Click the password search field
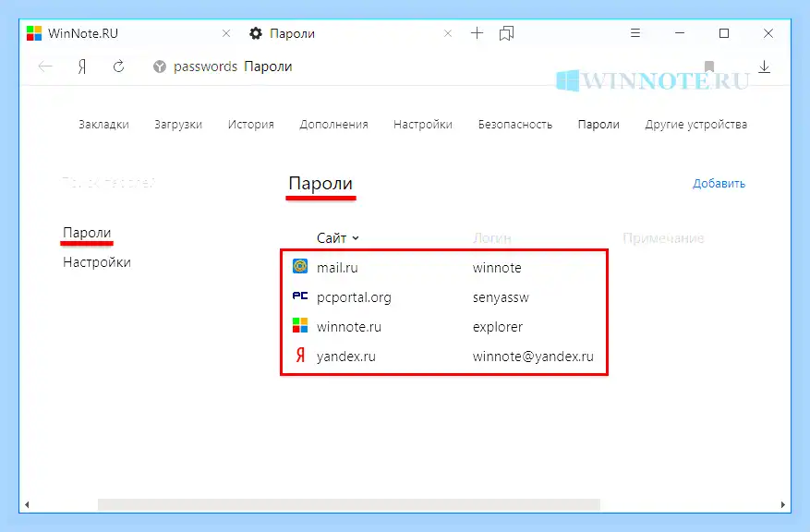The height and width of the screenshot is (532, 810). (108, 183)
